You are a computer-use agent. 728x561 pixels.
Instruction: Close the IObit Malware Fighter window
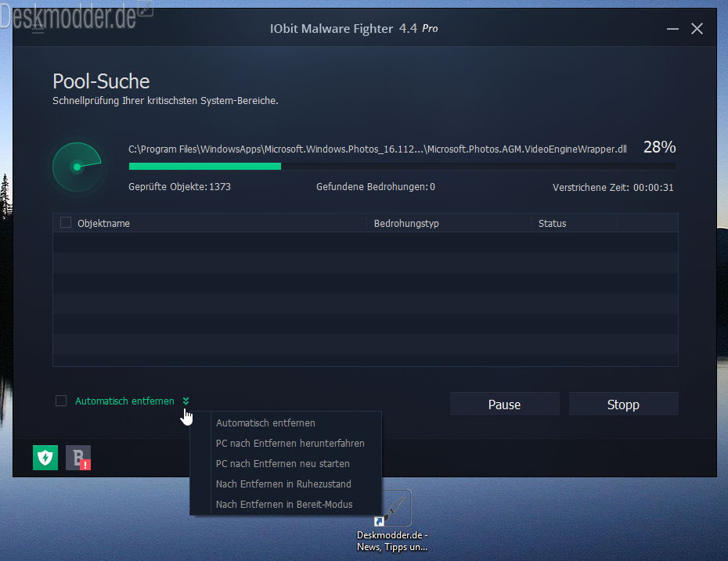coord(697,29)
